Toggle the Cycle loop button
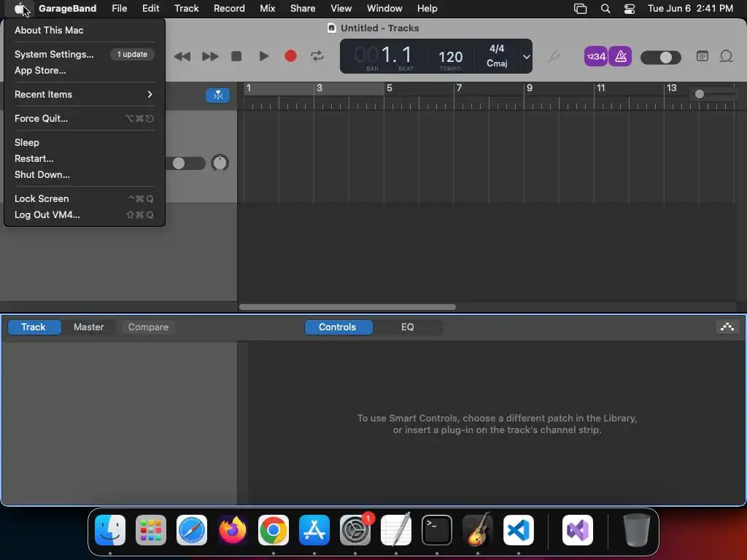 (x=317, y=56)
